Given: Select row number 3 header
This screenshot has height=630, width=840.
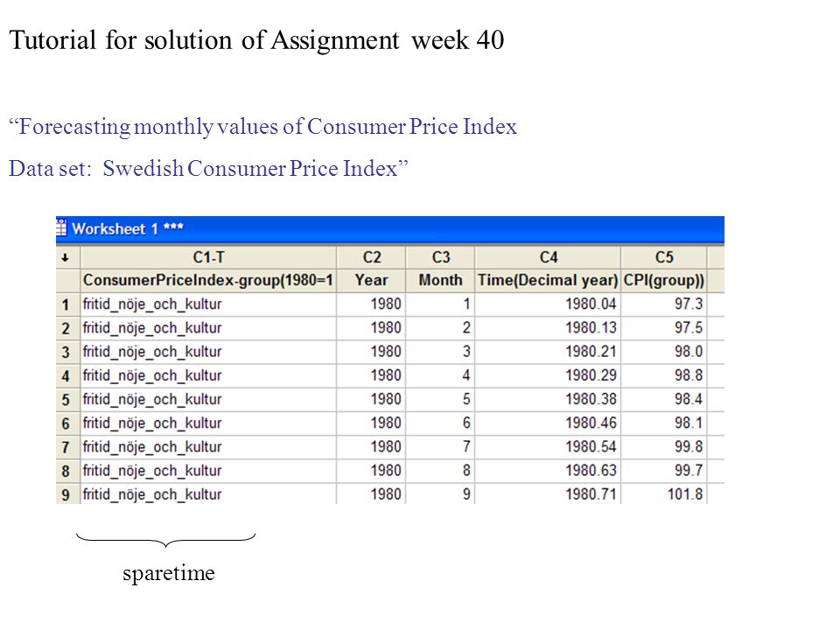Looking at the screenshot, I should point(68,352).
